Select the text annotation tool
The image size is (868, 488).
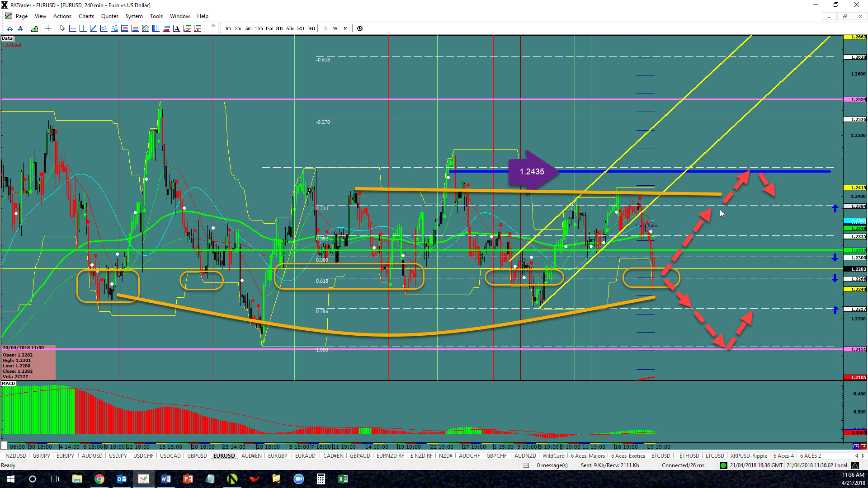tap(176, 28)
